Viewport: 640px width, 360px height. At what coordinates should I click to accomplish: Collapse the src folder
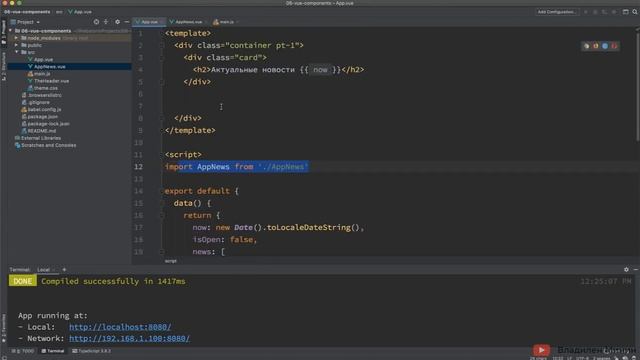tap(16, 52)
